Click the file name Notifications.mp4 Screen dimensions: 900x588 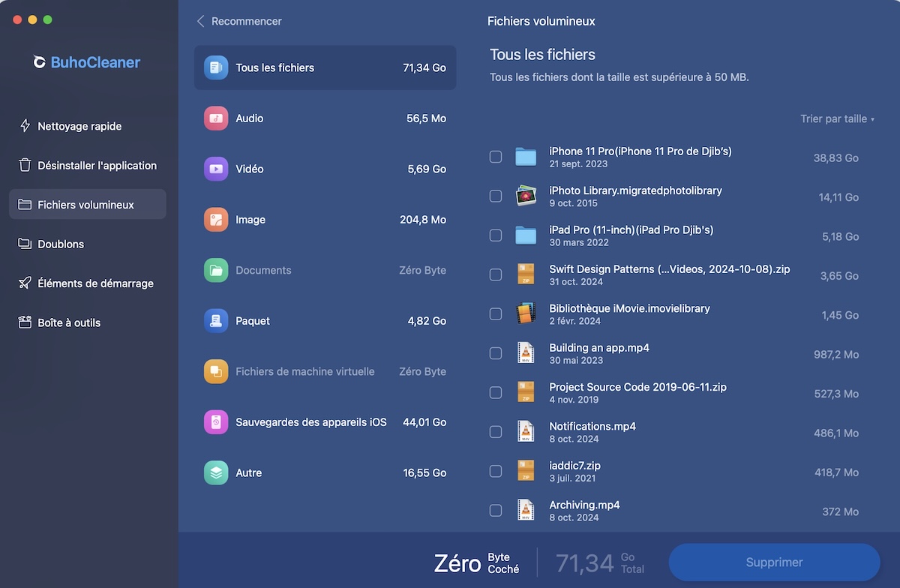(592, 426)
